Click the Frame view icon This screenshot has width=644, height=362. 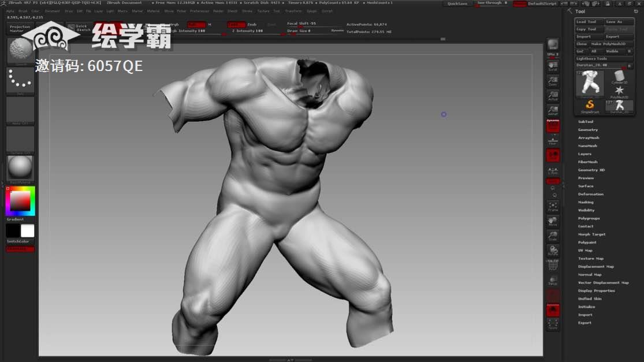click(x=553, y=206)
